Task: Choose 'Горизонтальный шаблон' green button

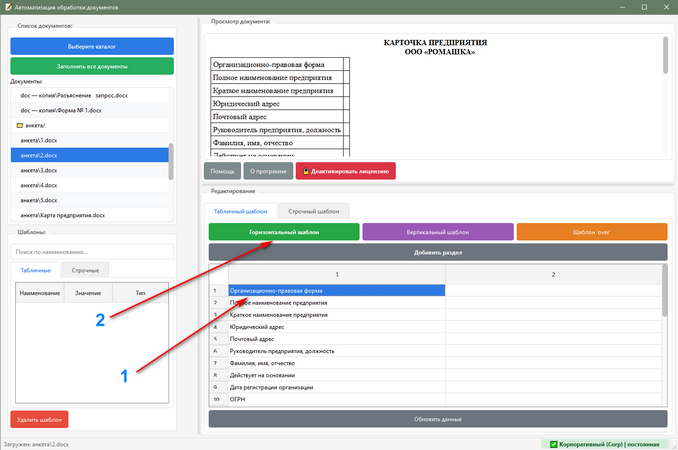Action: tap(284, 232)
